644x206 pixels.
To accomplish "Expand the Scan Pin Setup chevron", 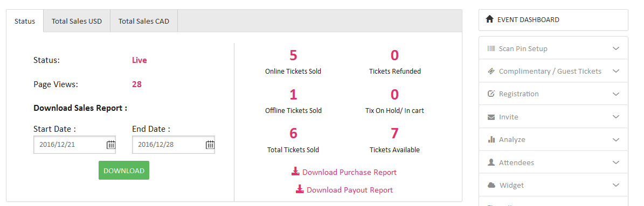I will click(615, 48).
